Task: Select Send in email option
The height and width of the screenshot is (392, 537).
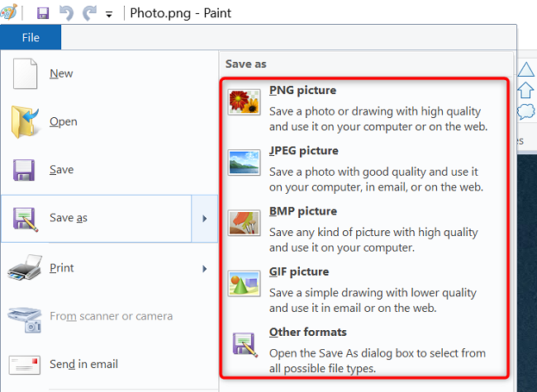Action: [83, 364]
